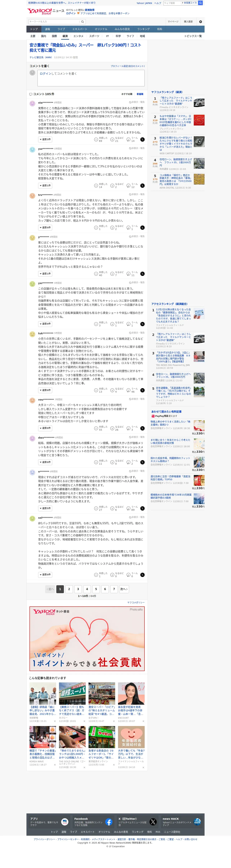This screenshot has width=231, height=868.
Task: Dismiss 業務スーパー recommended article with its x
Action: tap(84, 721)
